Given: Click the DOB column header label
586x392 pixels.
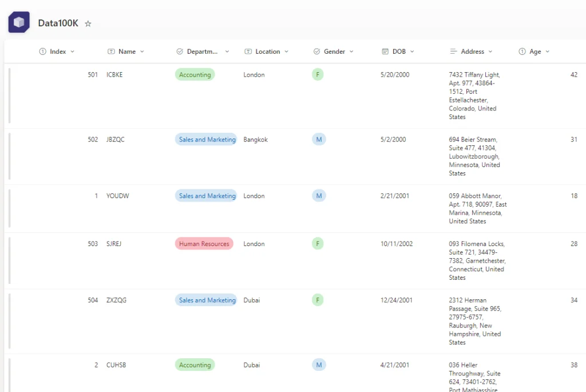Looking at the screenshot, I should click(399, 52).
